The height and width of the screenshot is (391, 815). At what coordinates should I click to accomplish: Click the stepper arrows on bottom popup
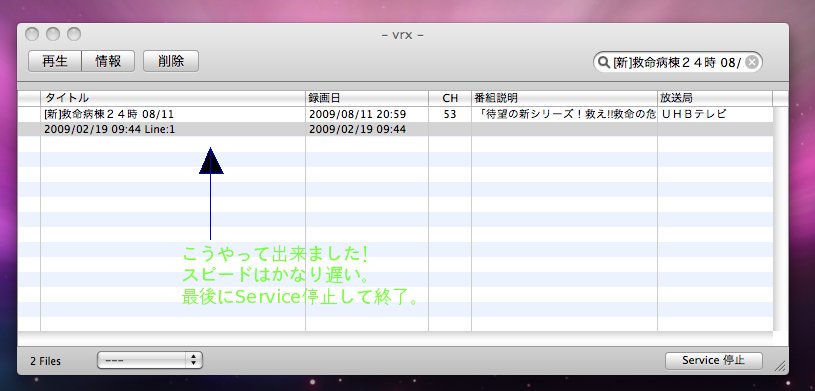[194, 360]
